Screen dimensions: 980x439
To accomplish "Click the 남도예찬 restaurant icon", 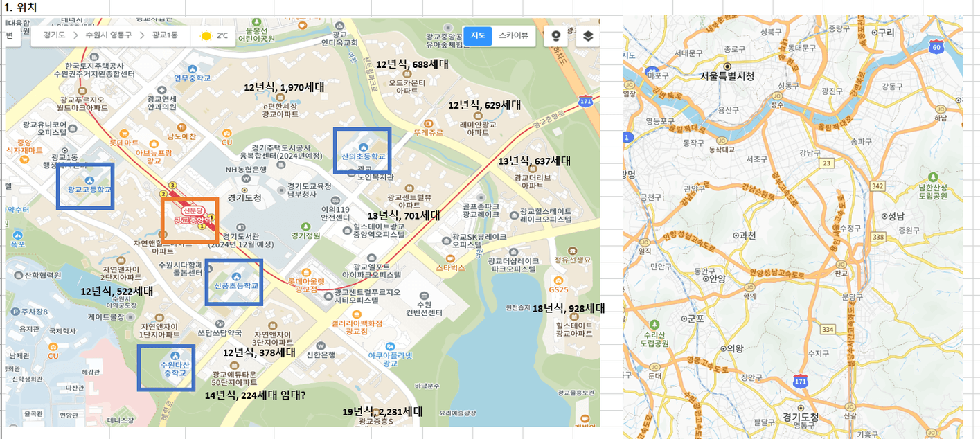I will coord(181,127).
